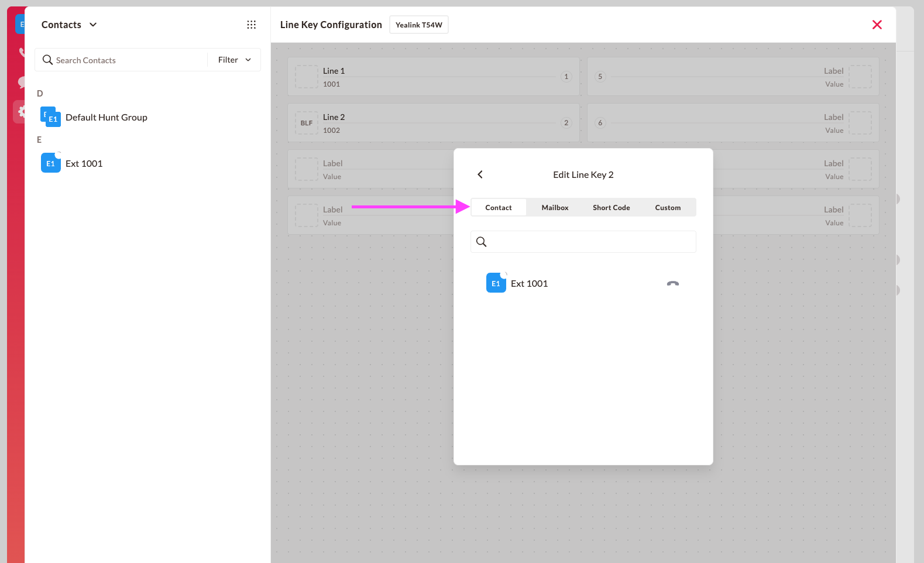Viewport: 924px width, 563px height.
Task: Open settings gear in left sidebar
Action: coord(21,111)
